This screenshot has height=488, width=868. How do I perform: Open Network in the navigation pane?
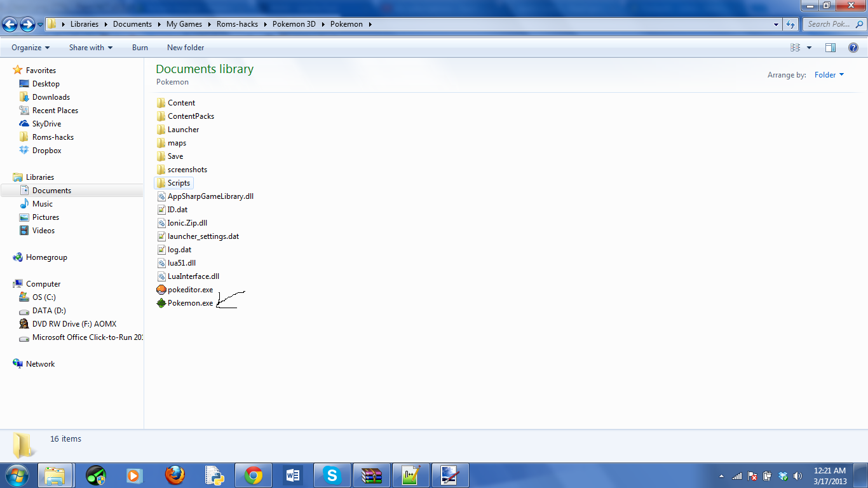[34, 364]
